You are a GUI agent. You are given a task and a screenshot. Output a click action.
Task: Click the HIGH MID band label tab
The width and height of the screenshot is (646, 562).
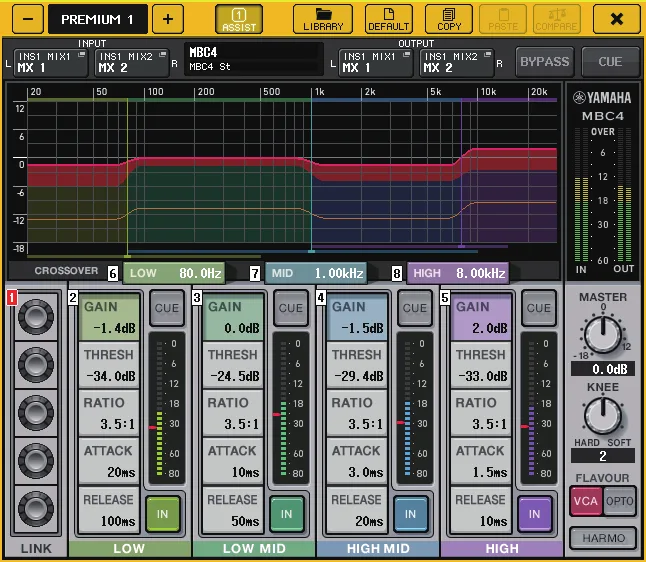click(378, 548)
